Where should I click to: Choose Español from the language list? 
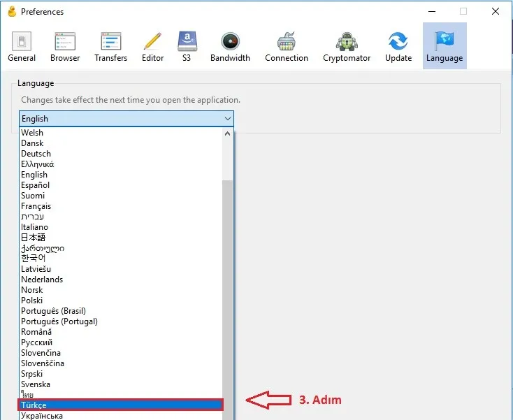click(121, 184)
